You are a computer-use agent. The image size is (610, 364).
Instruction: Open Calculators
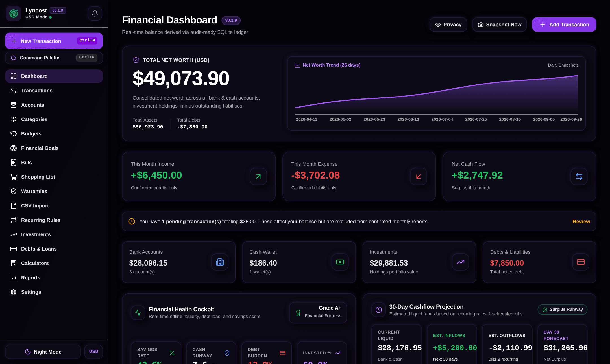[54, 263]
